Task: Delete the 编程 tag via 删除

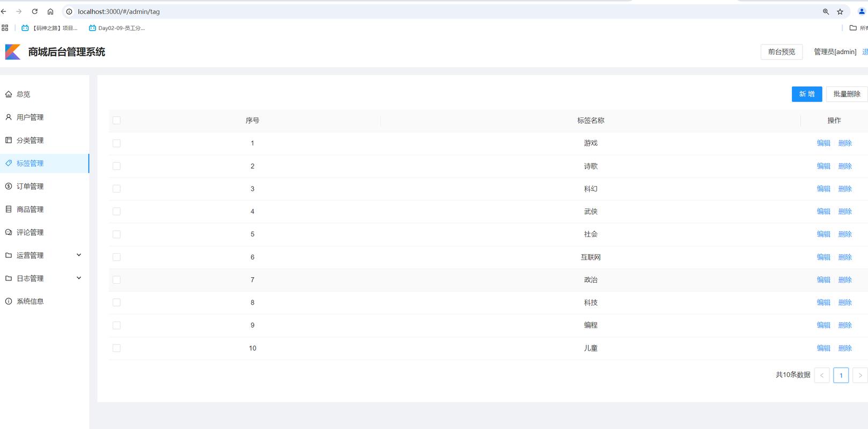Action: 845,325
